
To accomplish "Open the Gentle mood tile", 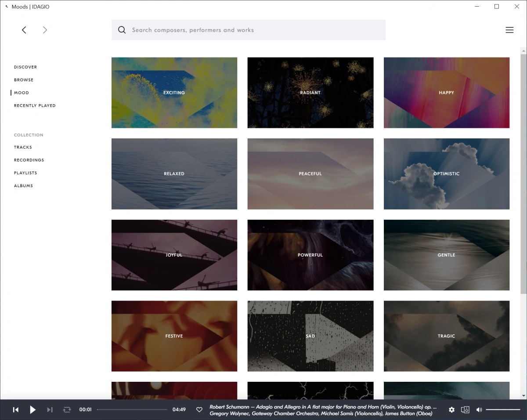I will pos(447,255).
